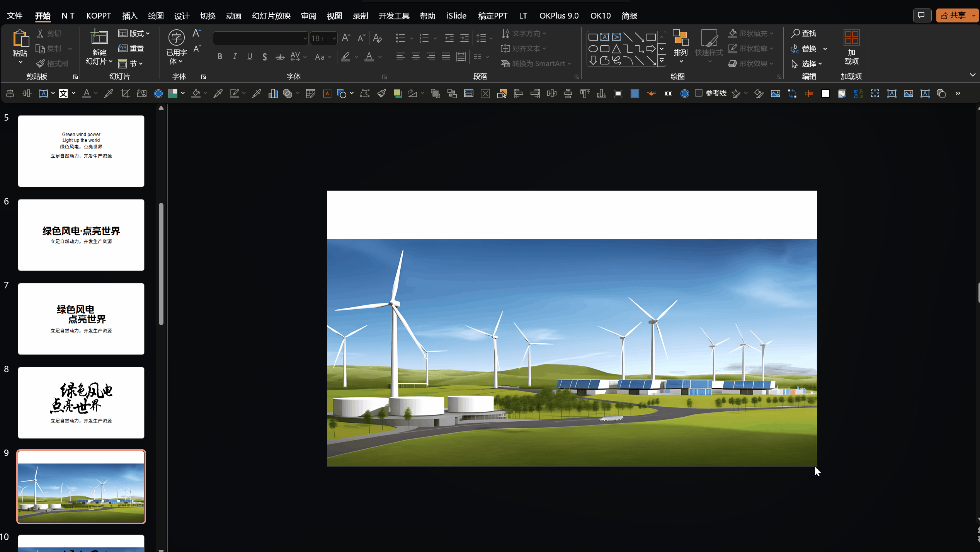The width and height of the screenshot is (980, 552).
Task: Open the Find (查找) tool
Action: point(804,33)
